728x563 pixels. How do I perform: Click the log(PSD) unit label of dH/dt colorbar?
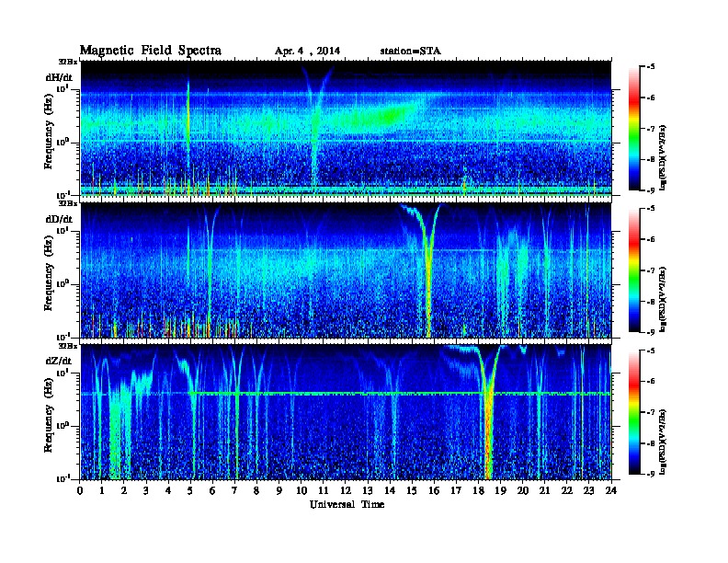click(663, 157)
